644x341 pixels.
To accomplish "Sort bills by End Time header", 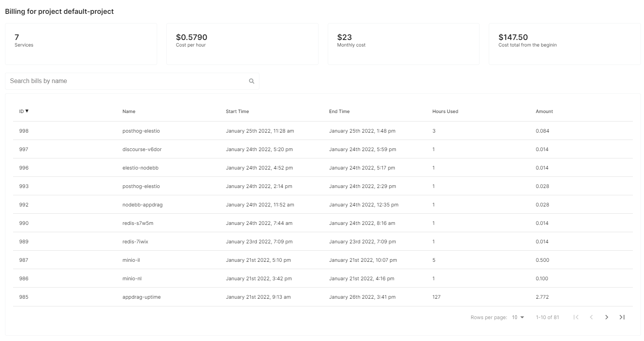I will pyautogui.click(x=339, y=111).
